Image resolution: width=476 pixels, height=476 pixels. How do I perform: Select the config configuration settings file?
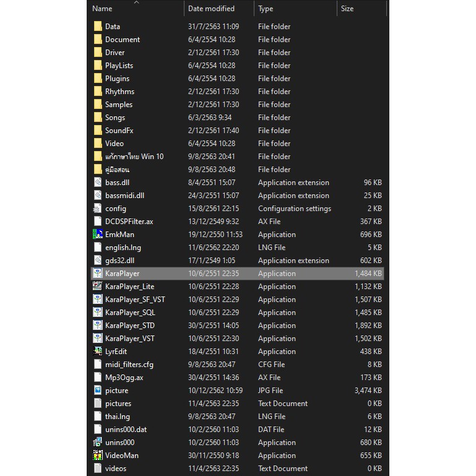click(115, 209)
